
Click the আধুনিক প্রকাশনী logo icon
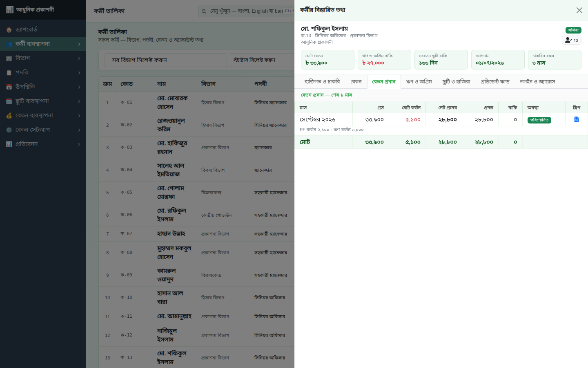[x=10, y=9]
